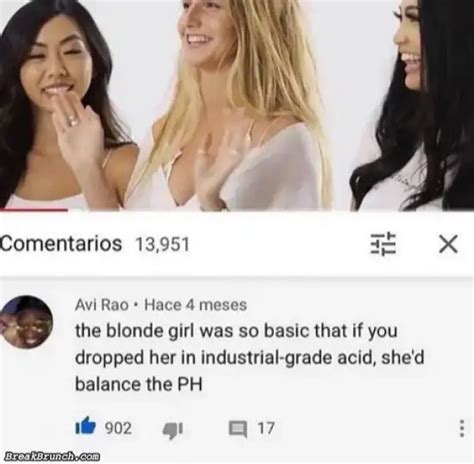Click the BreakBrunch.com watermark
This screenshot has width=474, height=464.
tap(52, 456)
